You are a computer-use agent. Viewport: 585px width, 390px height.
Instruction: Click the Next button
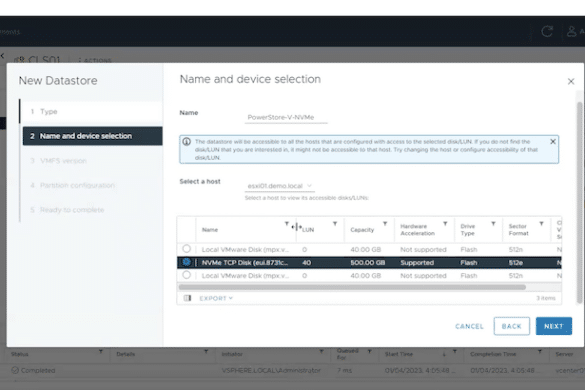point(554,326)
